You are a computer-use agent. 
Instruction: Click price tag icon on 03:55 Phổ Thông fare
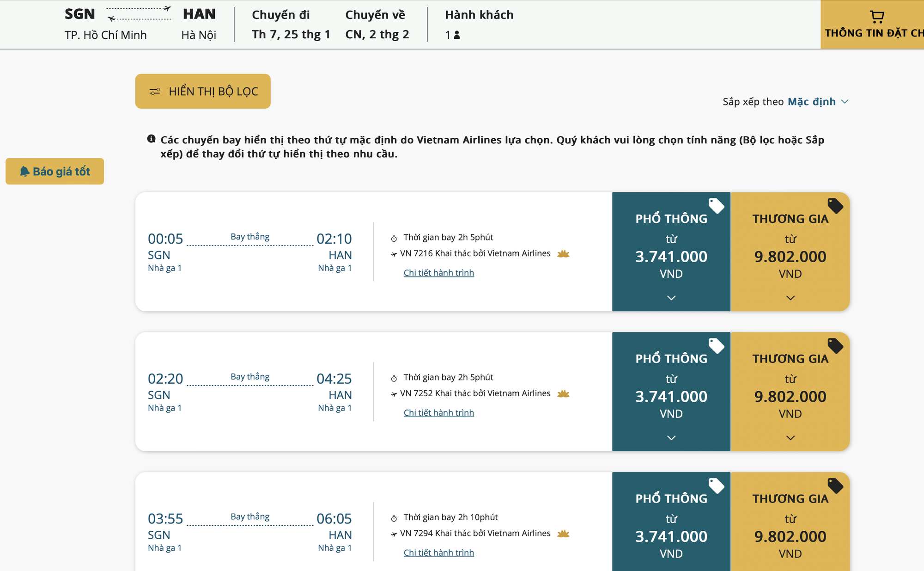pyautogui.click(x=717, y=486)
